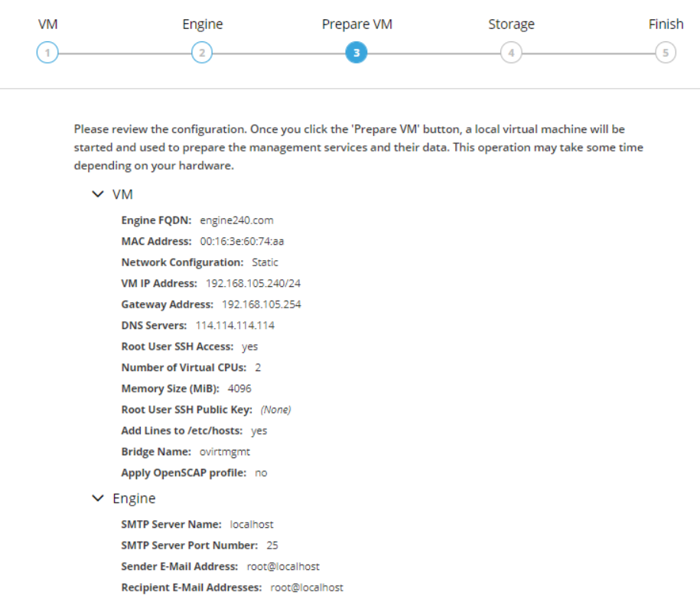Collapse the VM section chevron
The height and width of the screenshot is (599, 700).
tap(97, 195)
